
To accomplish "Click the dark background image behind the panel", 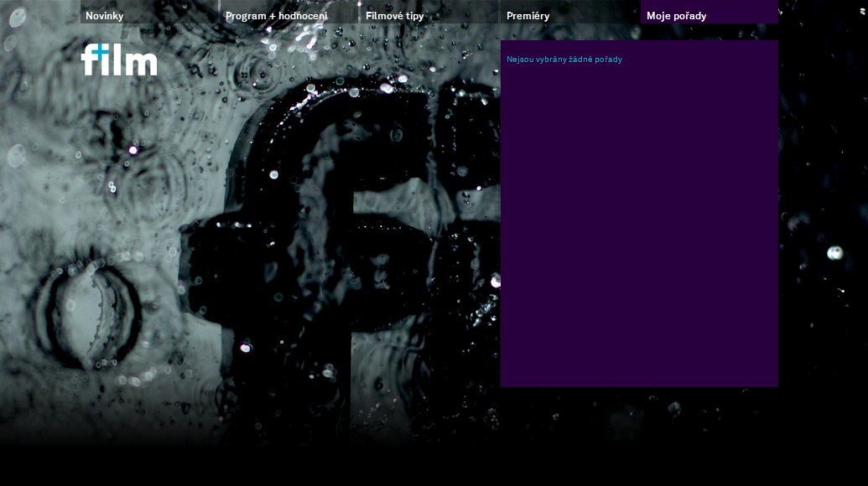I will pos(252,377).
